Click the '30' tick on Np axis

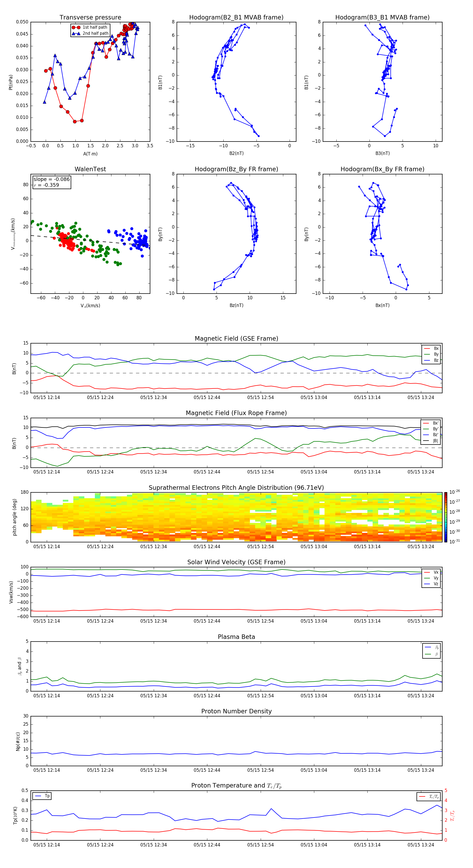click(26, 716)
